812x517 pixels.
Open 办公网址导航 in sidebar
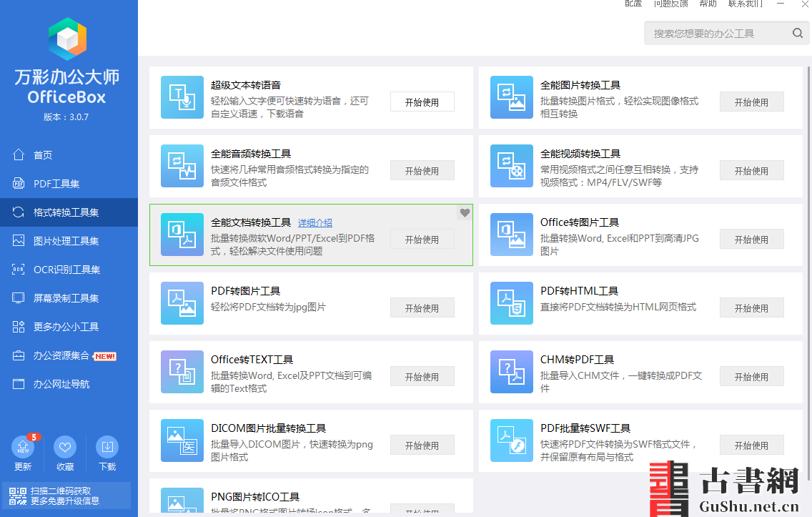click(x=69, y=384)
